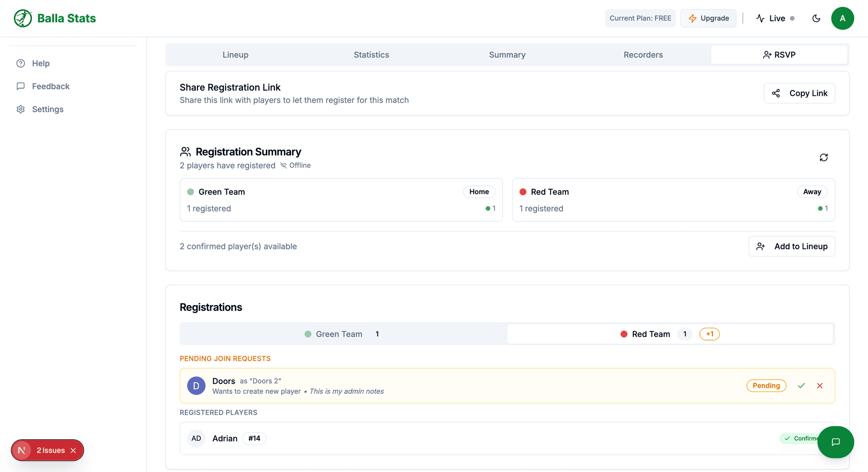Switch registrations to Green Team
The width and height of the screenshot is (868, 472).
pyautogui.click(x=343, y=334)
